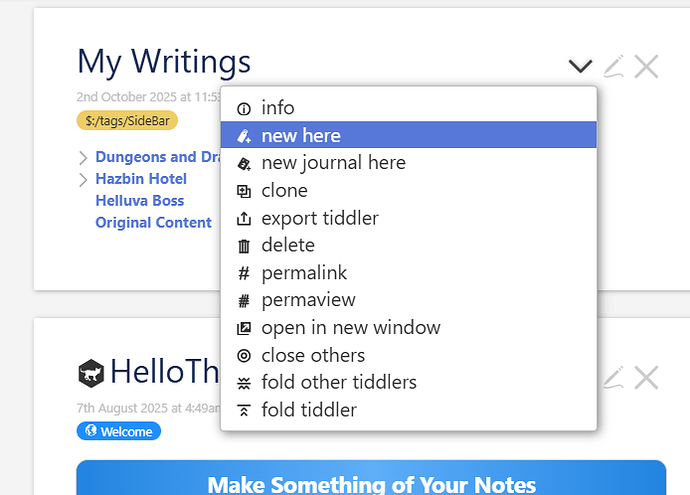Select 'fold other tiddlers' option

[338, 383]
